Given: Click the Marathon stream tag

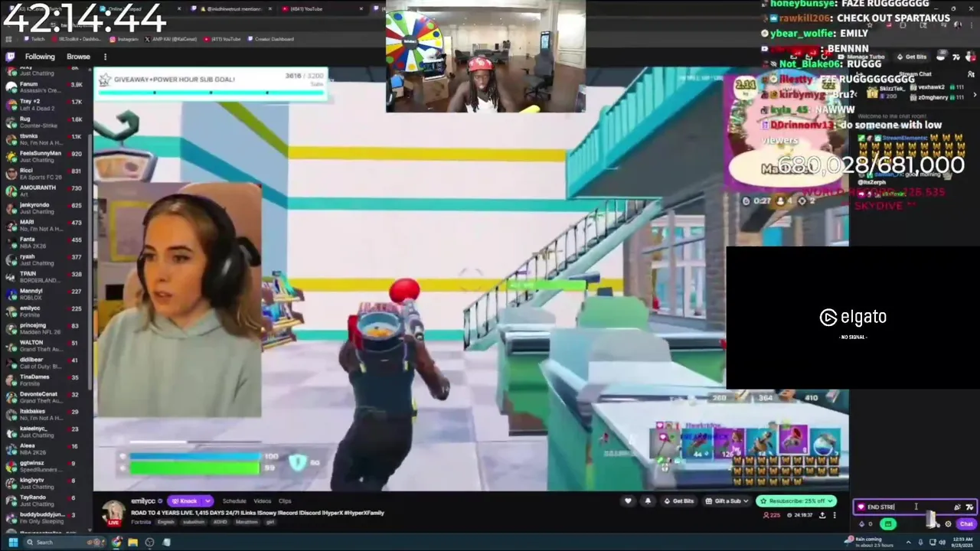Looking at the screenshot, I should tap(248, 522).
